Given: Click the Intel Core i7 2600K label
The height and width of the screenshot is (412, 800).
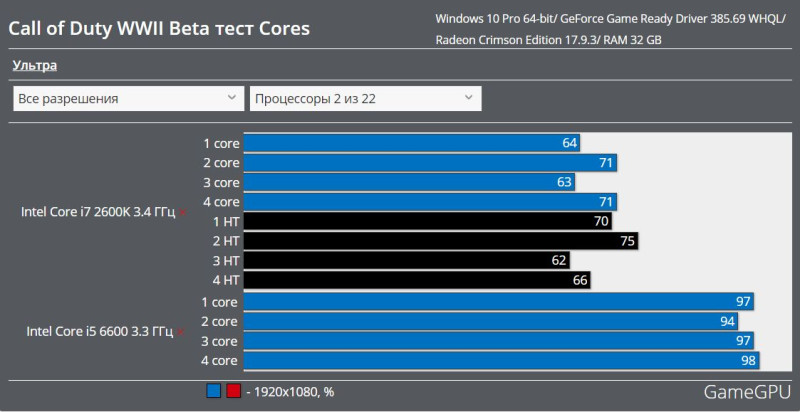Looking at the screenshot, I should pyautogui.click(x=97, y=212).
